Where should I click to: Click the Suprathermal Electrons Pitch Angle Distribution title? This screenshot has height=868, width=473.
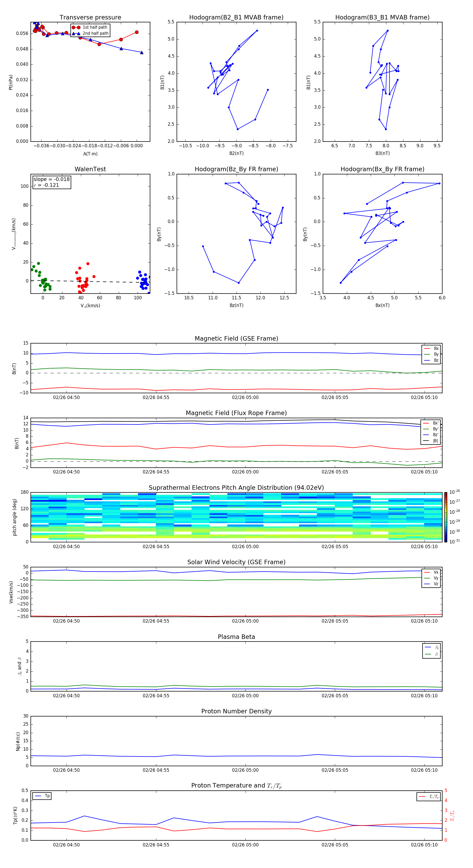tap(236, 488)
